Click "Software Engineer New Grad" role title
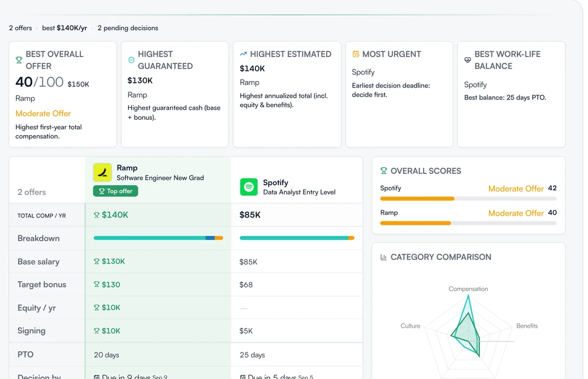The width and height of the screenshot is (588, 379). click(160, 178)
